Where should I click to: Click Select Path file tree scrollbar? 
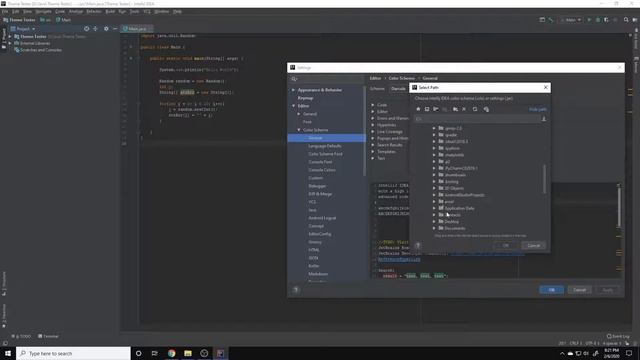pos(544,179)
